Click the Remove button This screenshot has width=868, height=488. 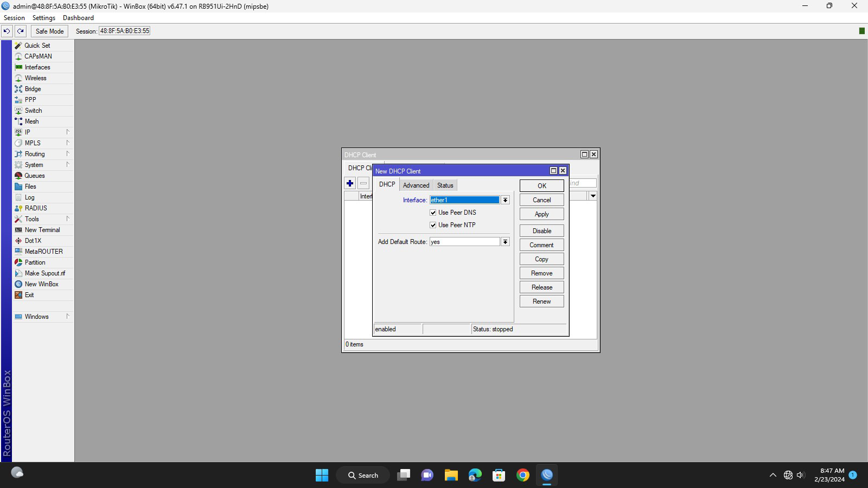pos(541,273)
